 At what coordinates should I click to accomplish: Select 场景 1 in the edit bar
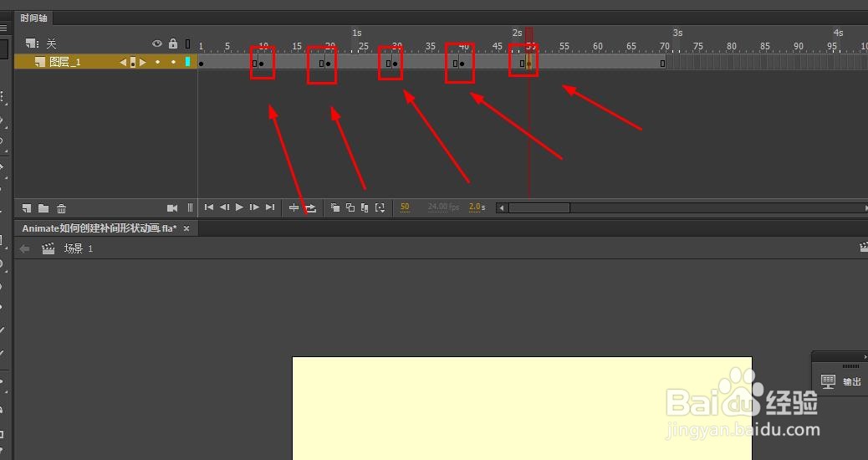pyautogui.click(x=79, y=248)
